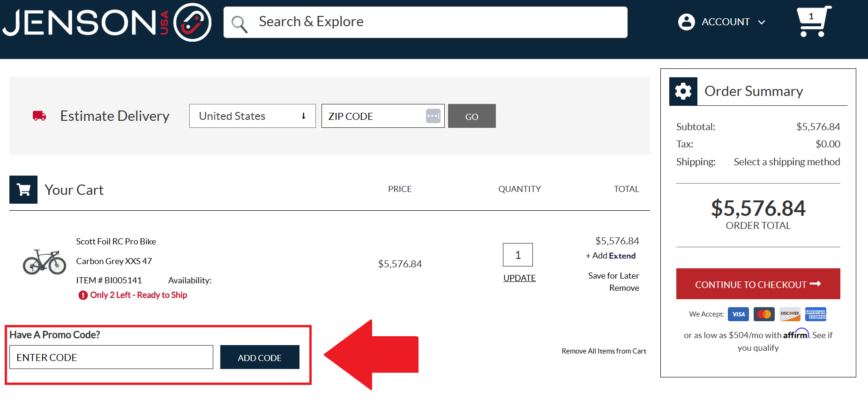Click the account profile avatar icon
This screenshot has width=868, height=413.
(687, 22)
